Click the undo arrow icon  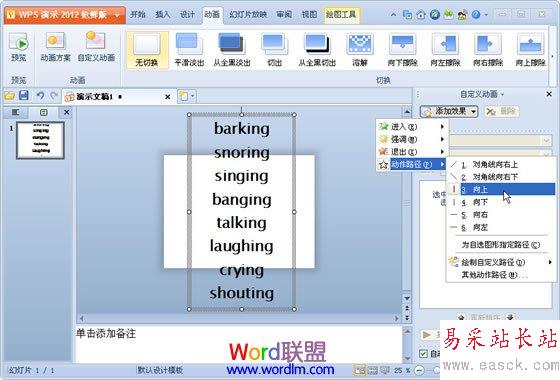[40, 95]
